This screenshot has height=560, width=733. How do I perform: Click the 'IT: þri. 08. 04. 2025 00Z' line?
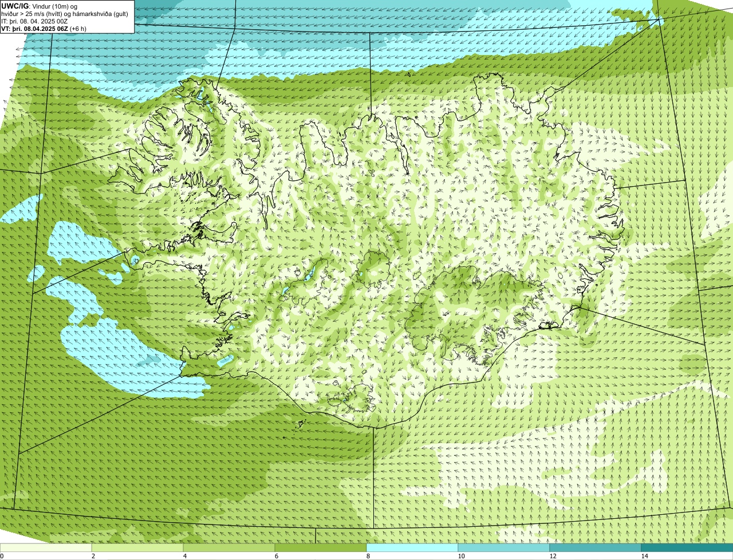[34, 21]
